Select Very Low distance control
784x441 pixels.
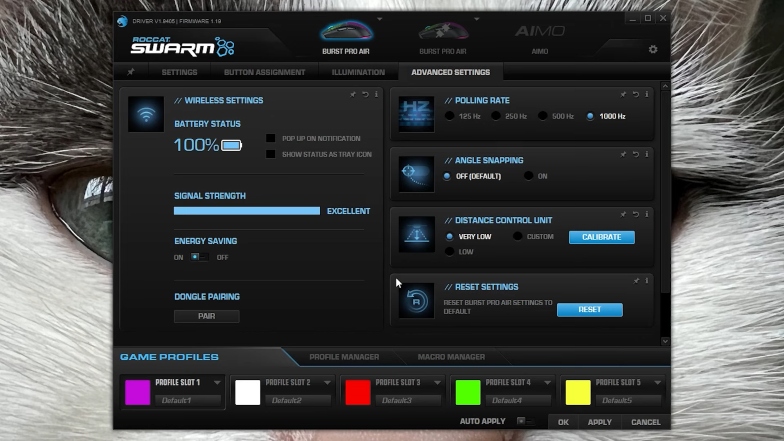[450, 236]
